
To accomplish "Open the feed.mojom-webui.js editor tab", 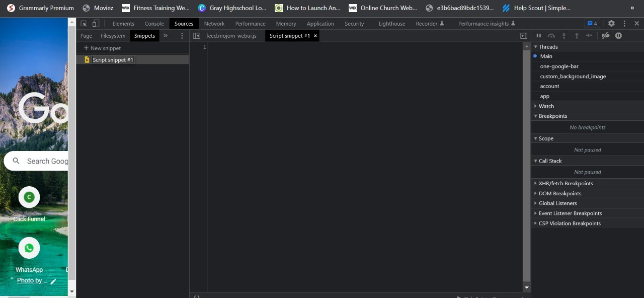I will 231,36.
